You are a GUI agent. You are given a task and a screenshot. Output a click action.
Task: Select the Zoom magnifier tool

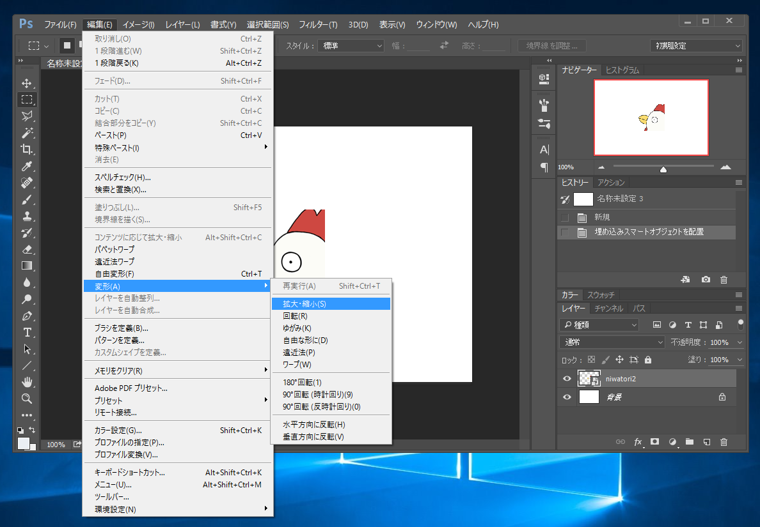click(28, 399)
